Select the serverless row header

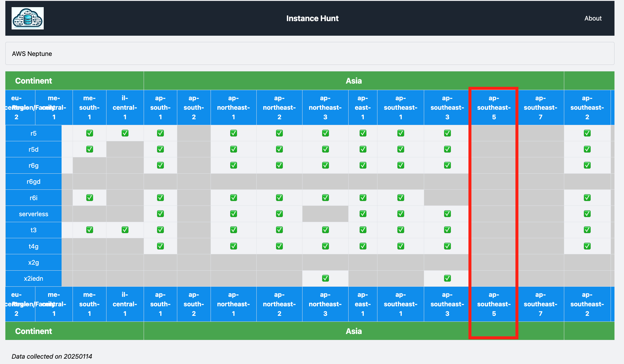[34, 214]
